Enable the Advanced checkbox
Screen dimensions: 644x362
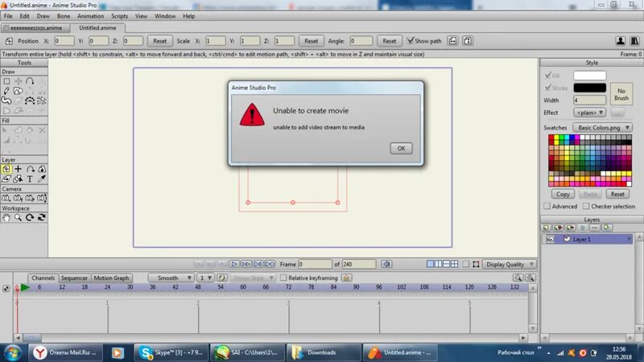tap(547, 206)
